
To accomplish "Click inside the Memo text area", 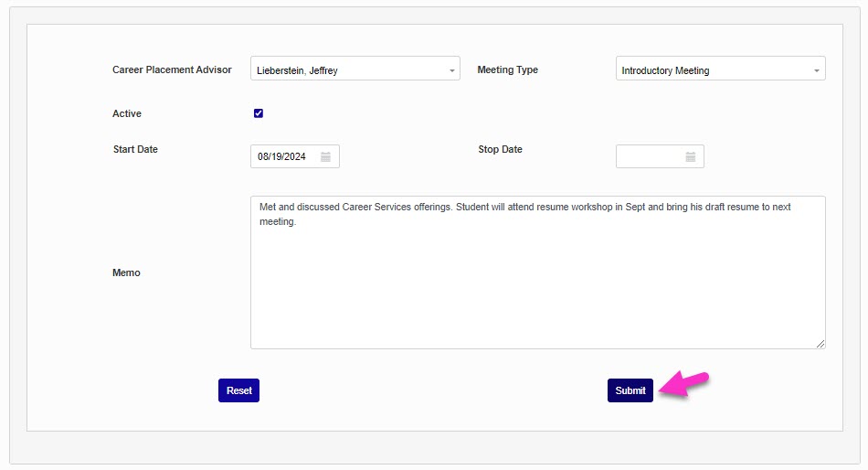I will click(537, 272).
